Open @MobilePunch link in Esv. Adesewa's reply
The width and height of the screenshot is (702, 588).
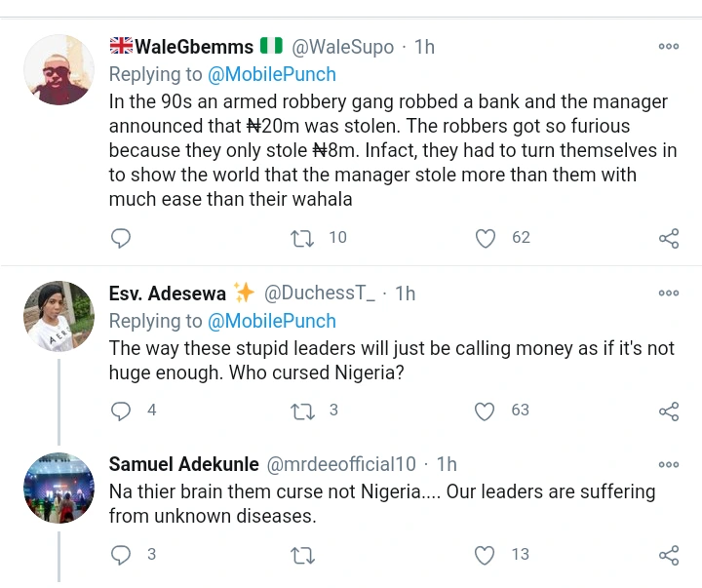point(271,321)
